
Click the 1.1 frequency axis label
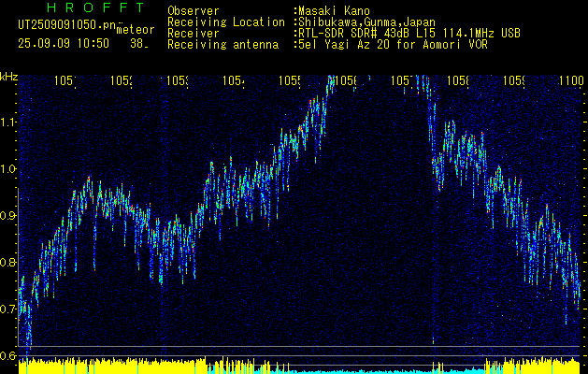(x=9, y=122)
